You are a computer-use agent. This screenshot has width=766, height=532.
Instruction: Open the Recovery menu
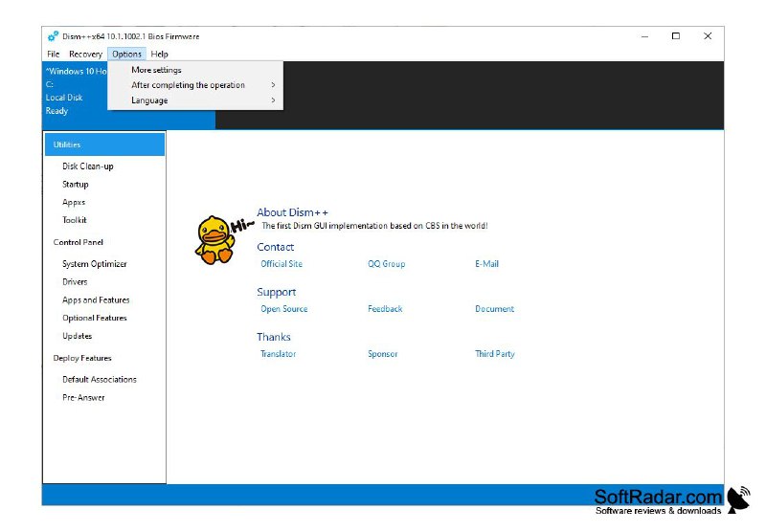(x=85, y=55)
